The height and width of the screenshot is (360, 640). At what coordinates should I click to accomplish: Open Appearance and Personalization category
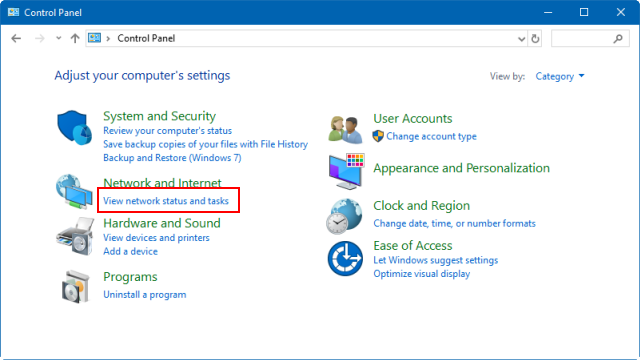[461, 168]
